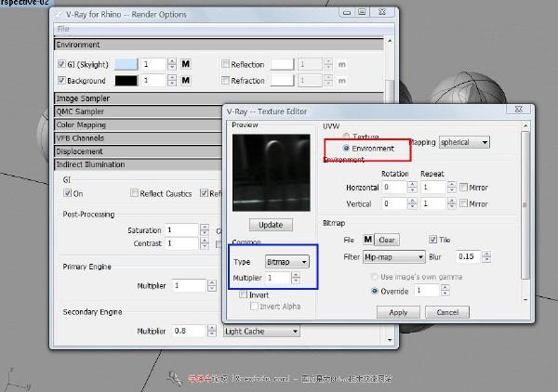Pick Background black color swatch
The width and height of the screenshot is (558, 392).
pyautogui.click(x=126, y=80)
